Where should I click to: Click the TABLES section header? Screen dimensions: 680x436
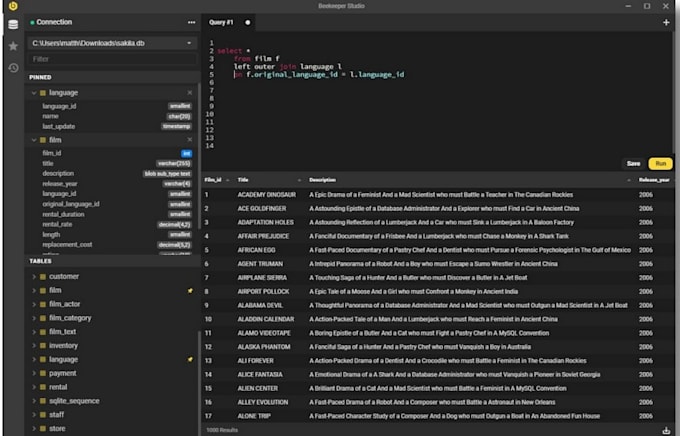40,261
